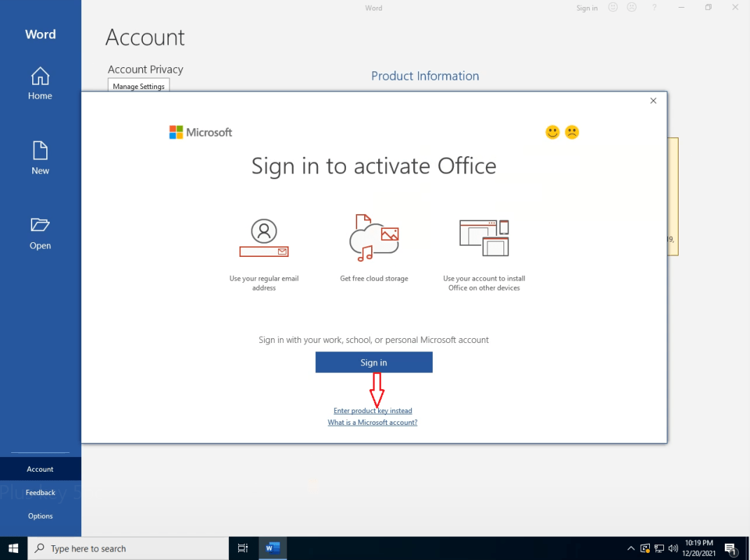
Task: Click Sign in in the Word title bar
Action: (587, 8)
